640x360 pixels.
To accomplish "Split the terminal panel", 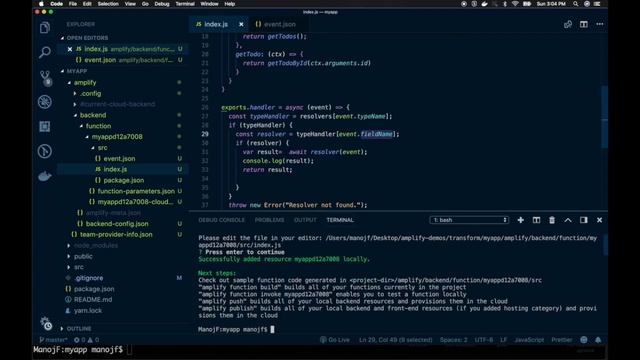I will pyautogui.click(x=536, y=220).
